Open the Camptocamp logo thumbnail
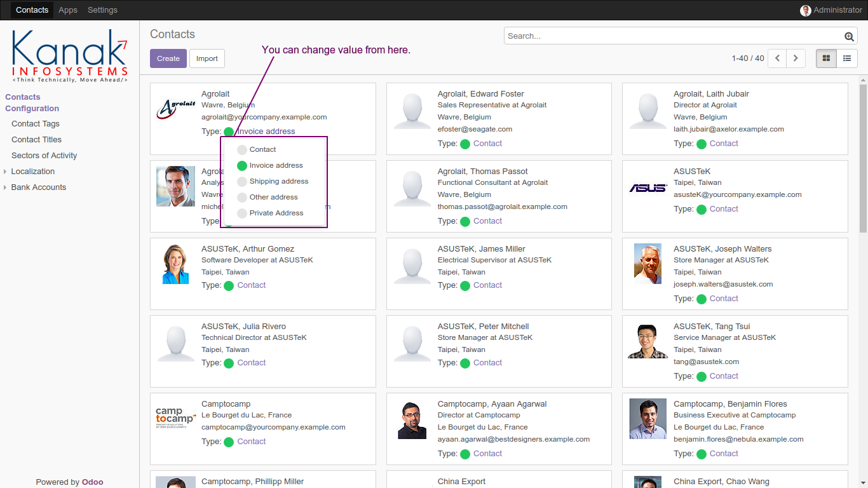 click(x=175, y=418)
